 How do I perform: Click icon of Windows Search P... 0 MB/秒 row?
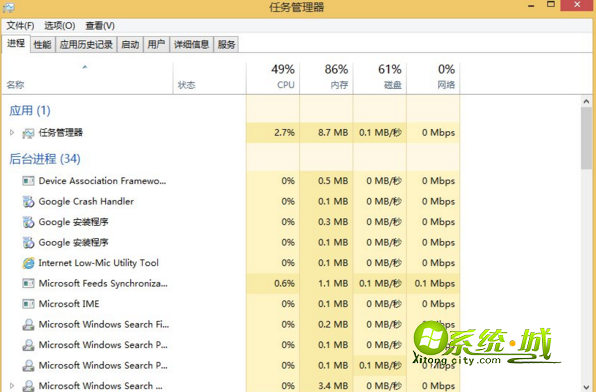(28, 345)
